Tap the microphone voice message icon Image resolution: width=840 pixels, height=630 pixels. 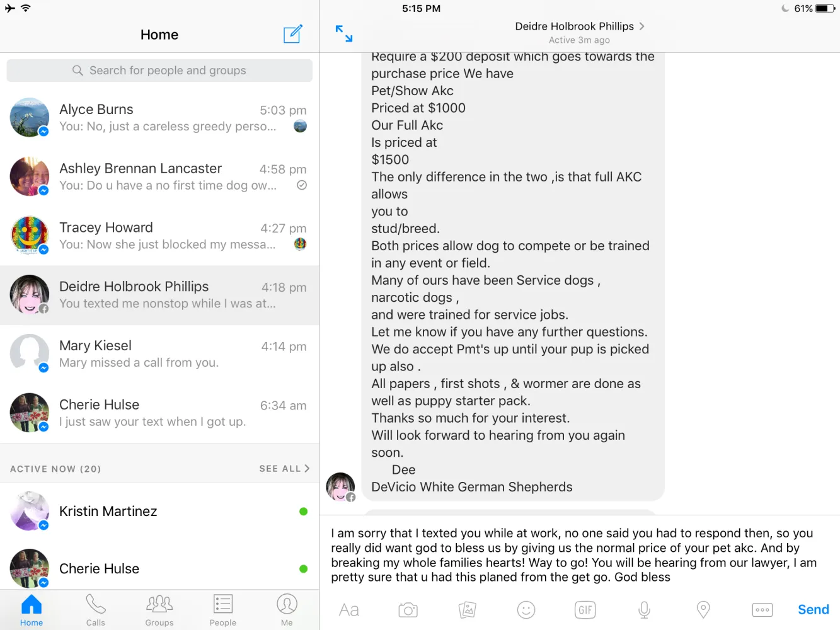click(x=644, y=610)
